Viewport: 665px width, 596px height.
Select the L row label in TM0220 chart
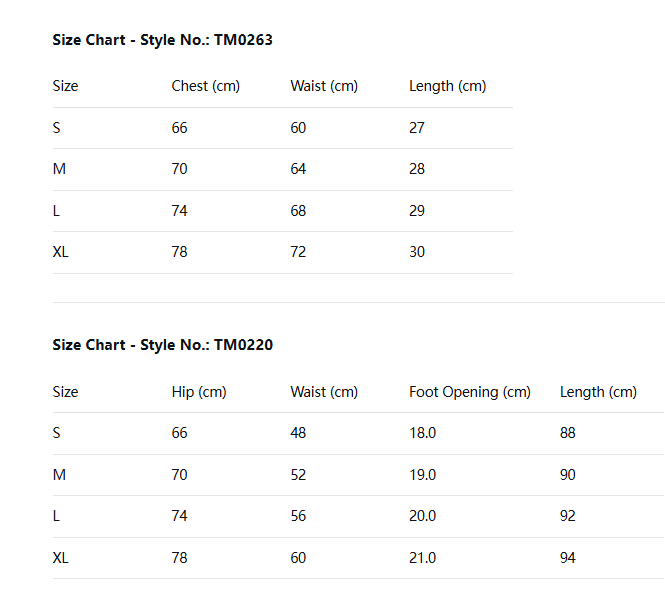tap(57, 516)
